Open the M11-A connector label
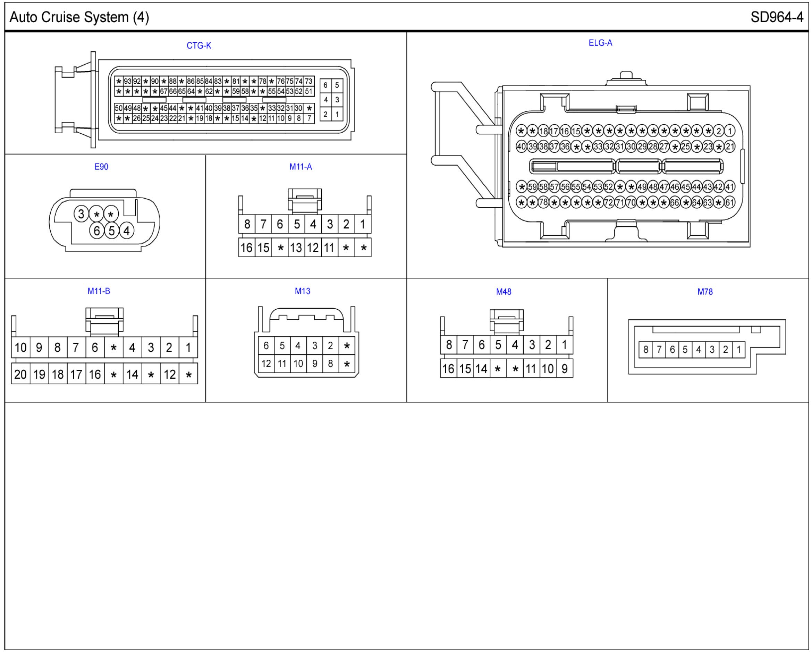This screenshot has height=652, width=812. coord(300,167)
